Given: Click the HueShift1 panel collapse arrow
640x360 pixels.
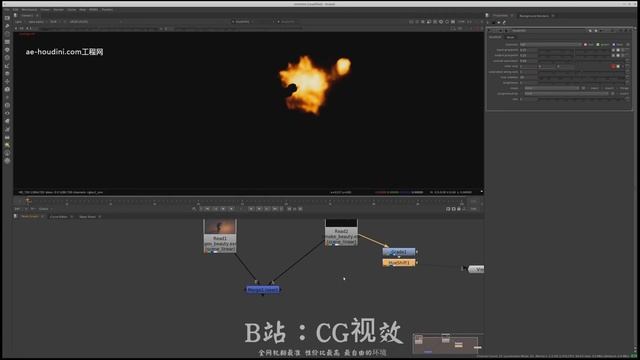Looking at the screenshot, I should coord(490,31).
